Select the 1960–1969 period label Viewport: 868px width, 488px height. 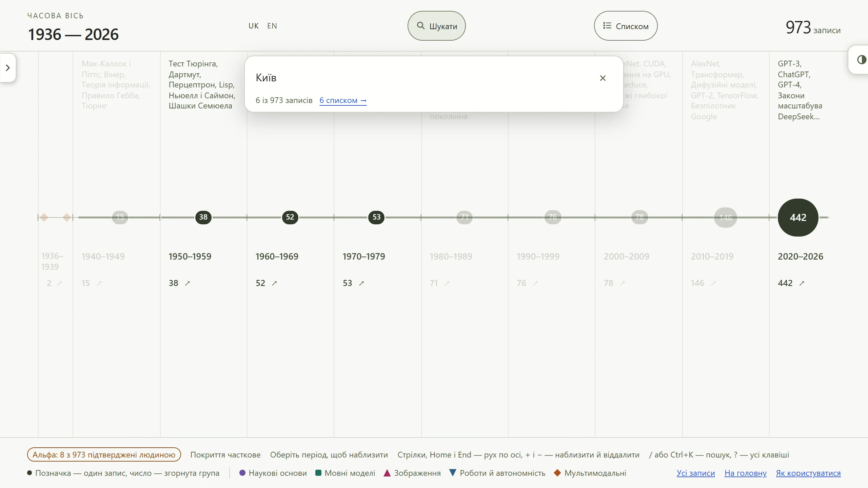coord(277,257)
